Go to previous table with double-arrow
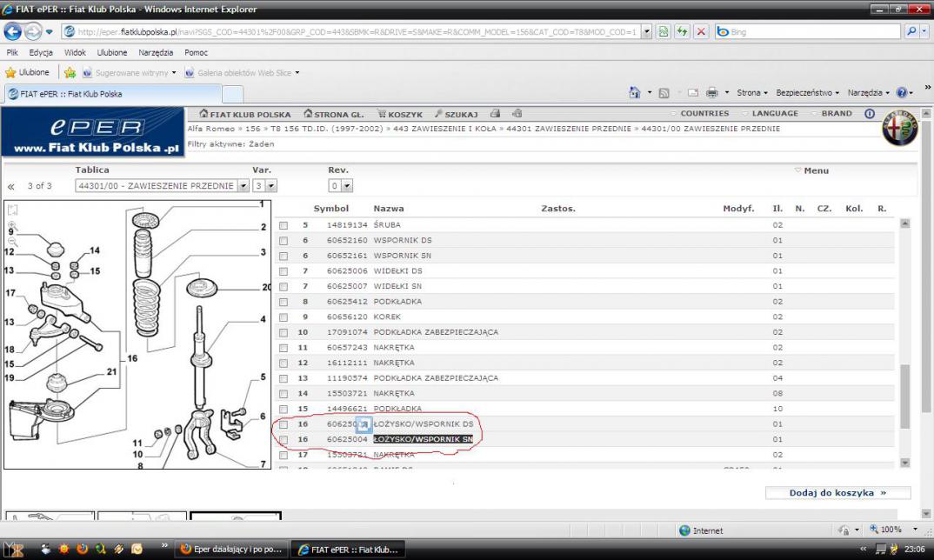This screenshot has height=560, width=934. coord(11,186)
